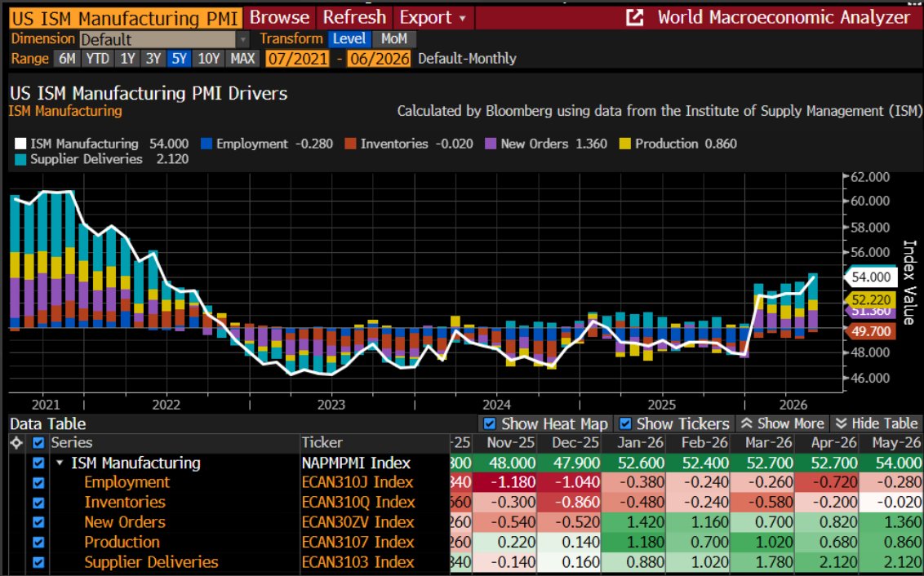Select the 5Y range tab
Viewport: 924px width, 576px height.
[179, 58]
